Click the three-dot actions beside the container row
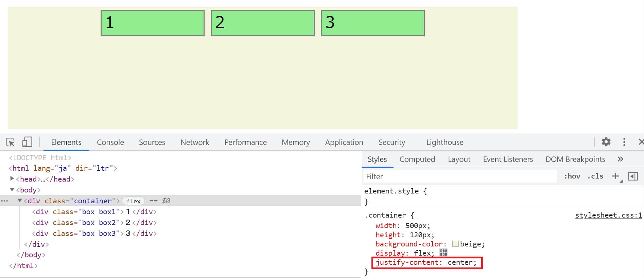This screenshot has width=644, height=278. point(4,201)
